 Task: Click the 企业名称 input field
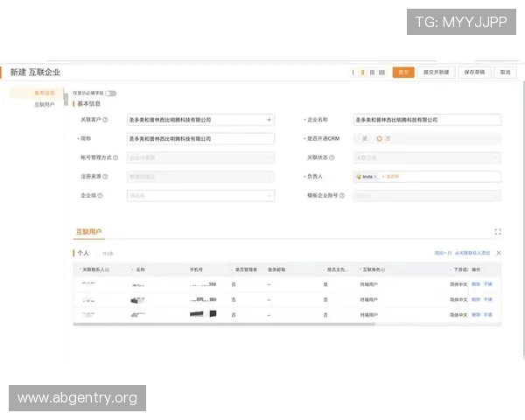pyautogui.click(x=427, y=120)
